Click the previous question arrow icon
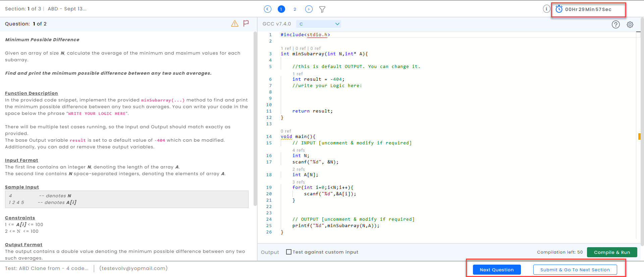 coord(267,9)
